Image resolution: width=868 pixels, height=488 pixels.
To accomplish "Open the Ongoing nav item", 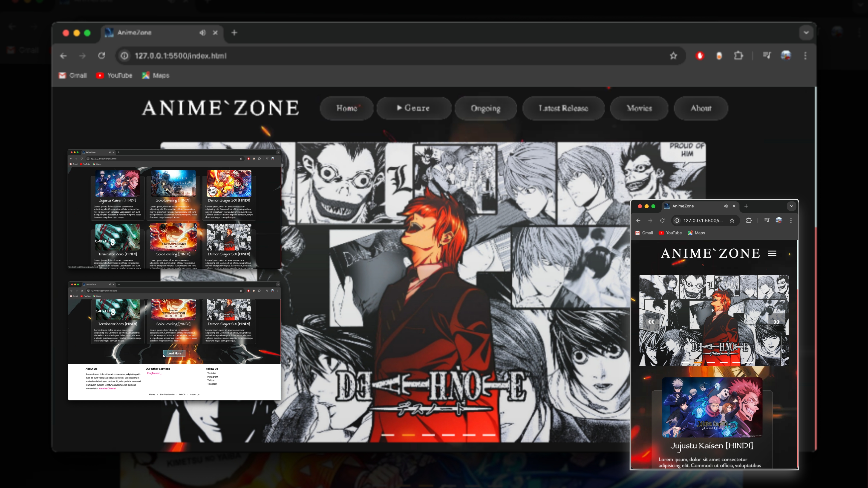I will pos(485,108).
